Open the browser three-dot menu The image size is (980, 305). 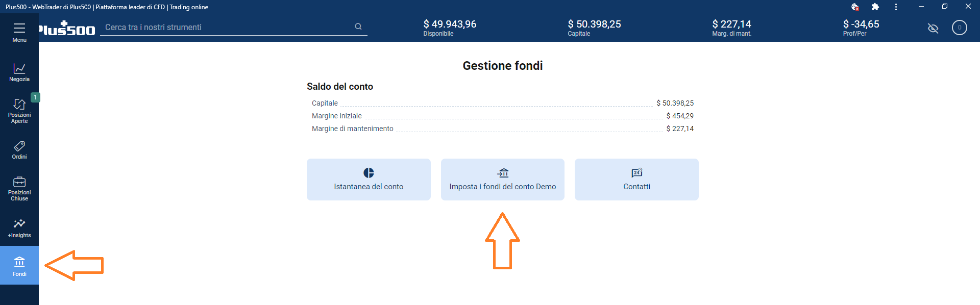pos(896,7)
